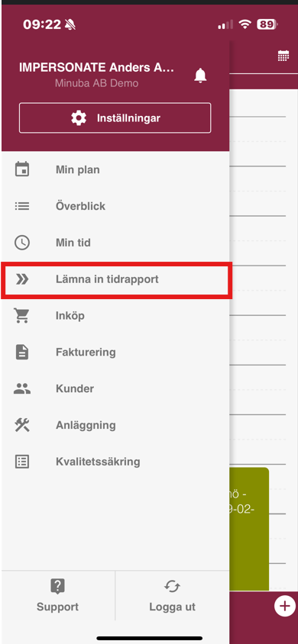Tap the Support button
298x644 pixels.
(x=57, y=595)
